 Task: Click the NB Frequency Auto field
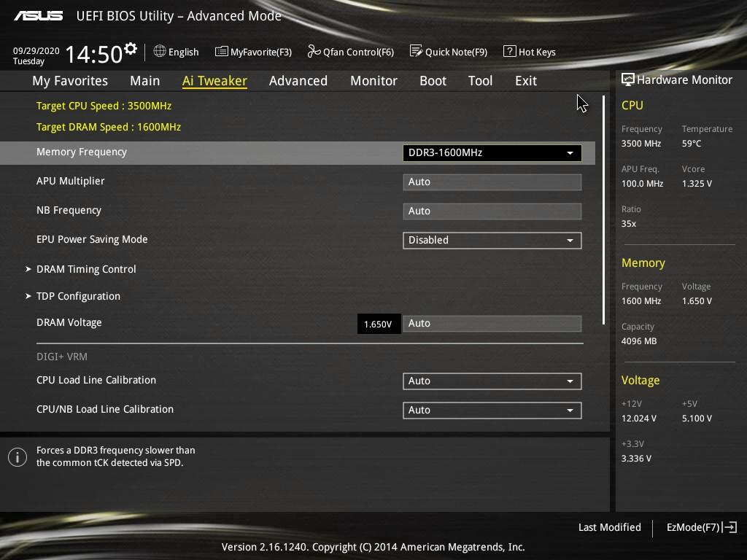[x=492, y=211]
